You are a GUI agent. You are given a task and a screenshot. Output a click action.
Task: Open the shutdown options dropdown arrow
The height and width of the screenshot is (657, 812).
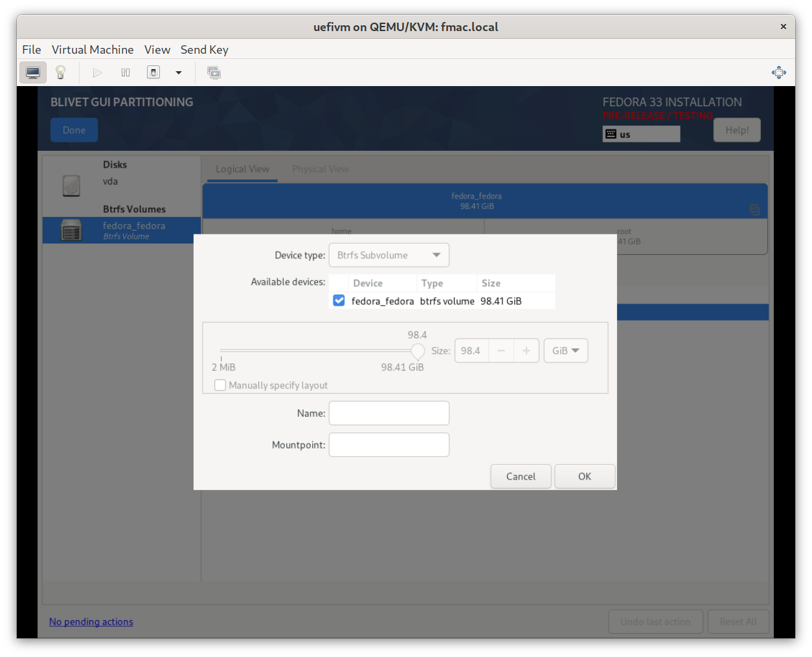pyautogui.click(x=179, y=72)
